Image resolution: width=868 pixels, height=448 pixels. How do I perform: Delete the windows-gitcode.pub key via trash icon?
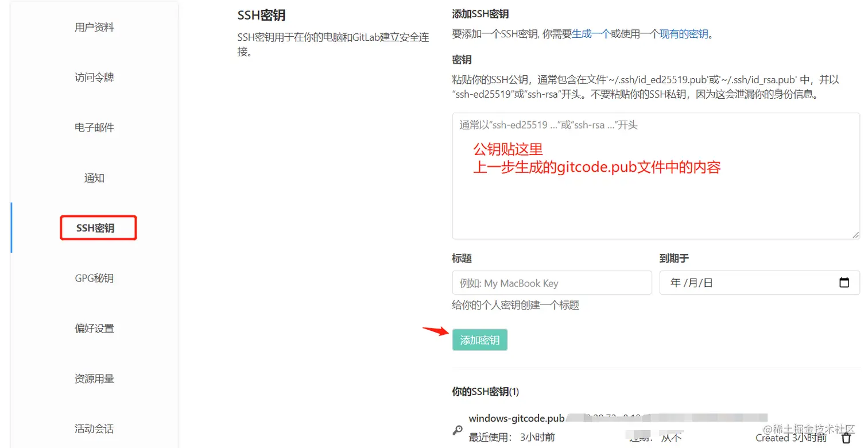click(847, 439)
